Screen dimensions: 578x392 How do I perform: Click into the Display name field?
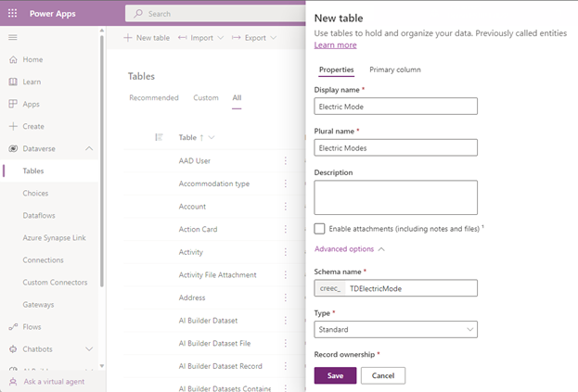coord(396,107)
